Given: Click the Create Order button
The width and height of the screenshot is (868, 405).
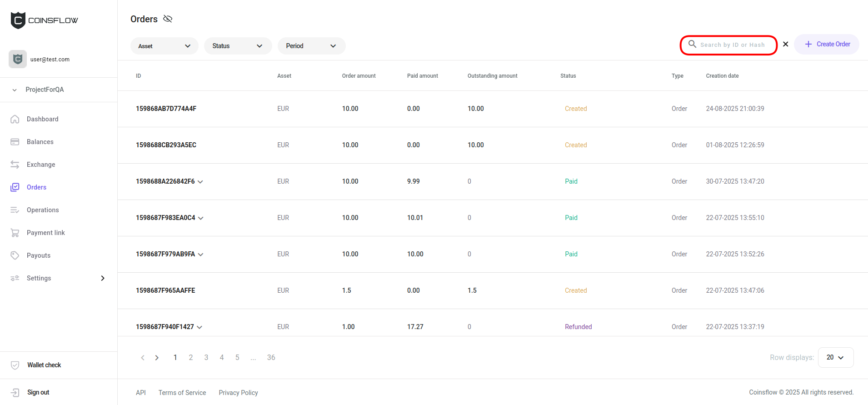Looking at the screenshot, I should pos(827,44).
